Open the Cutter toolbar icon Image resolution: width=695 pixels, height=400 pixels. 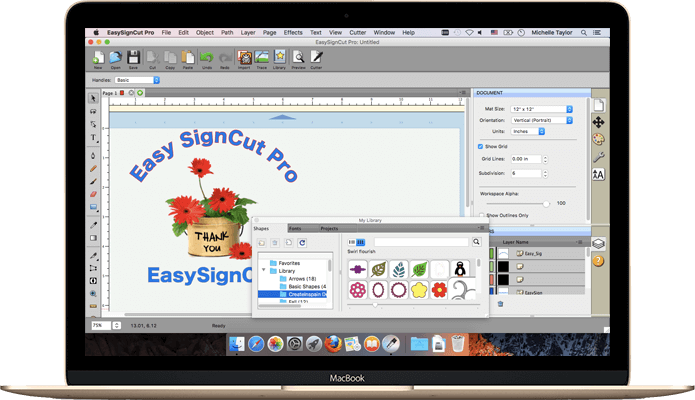(316, 58)
